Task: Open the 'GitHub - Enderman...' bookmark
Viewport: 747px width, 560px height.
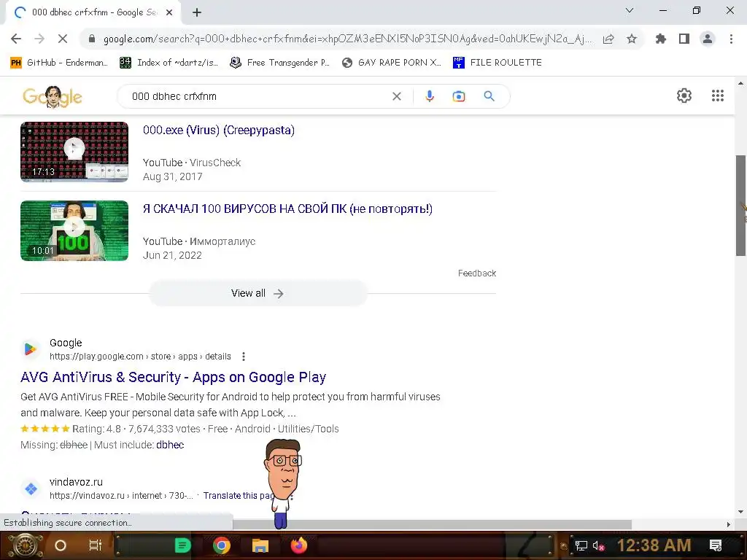Action: click(59, 63)
